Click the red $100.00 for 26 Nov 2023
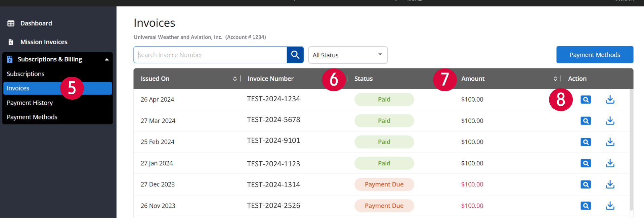The image size is (644, 218). 472,206
